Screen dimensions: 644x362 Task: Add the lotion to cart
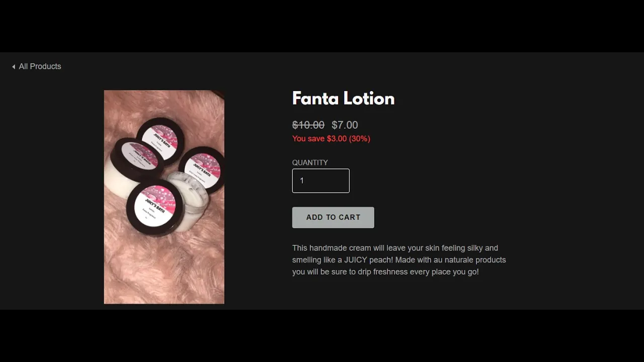tap(333, 217)
